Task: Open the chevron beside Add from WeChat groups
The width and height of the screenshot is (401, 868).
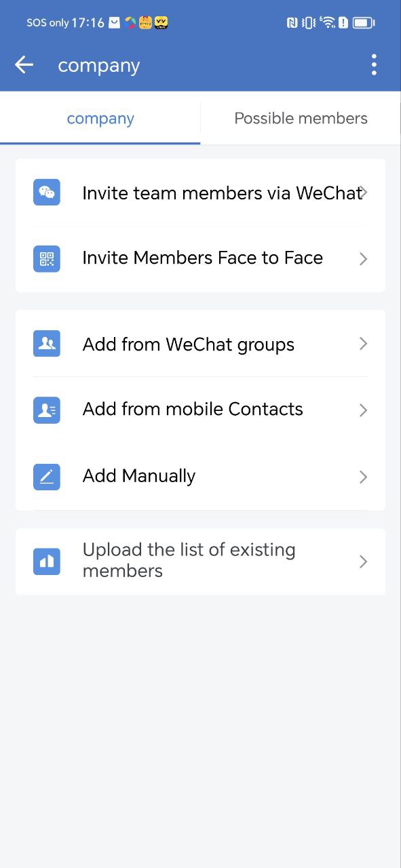Action: pos(364,344)
